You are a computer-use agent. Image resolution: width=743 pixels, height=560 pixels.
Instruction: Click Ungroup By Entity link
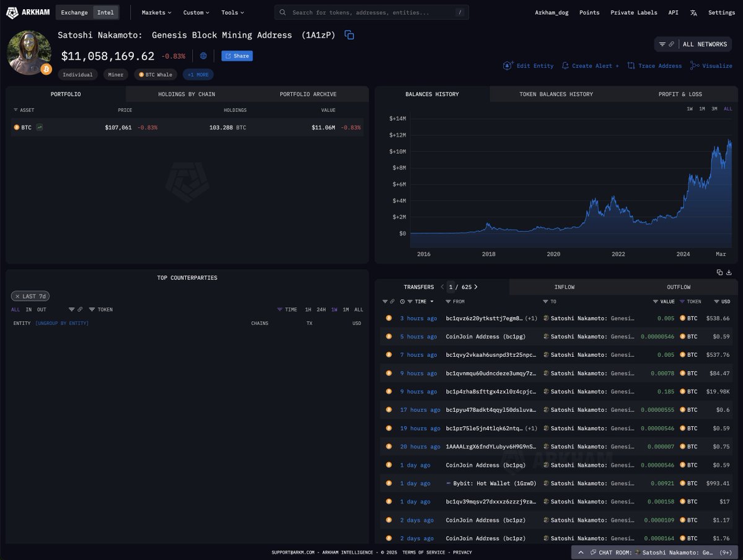tap(62, 323)
